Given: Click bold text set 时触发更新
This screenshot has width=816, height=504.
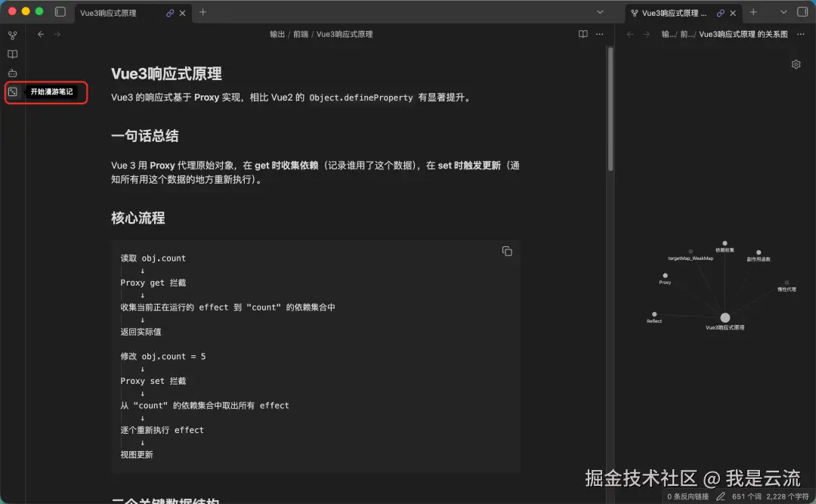Looking at the screenshot, I should point(469,165).
